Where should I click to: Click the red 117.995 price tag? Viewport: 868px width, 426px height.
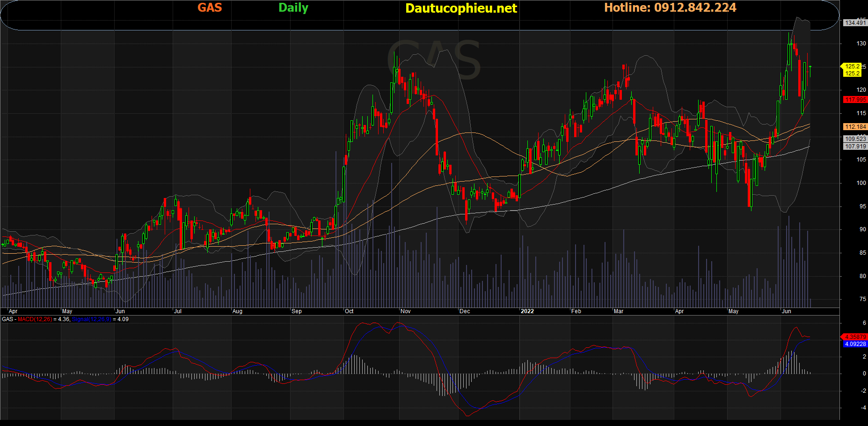point(855,100)
